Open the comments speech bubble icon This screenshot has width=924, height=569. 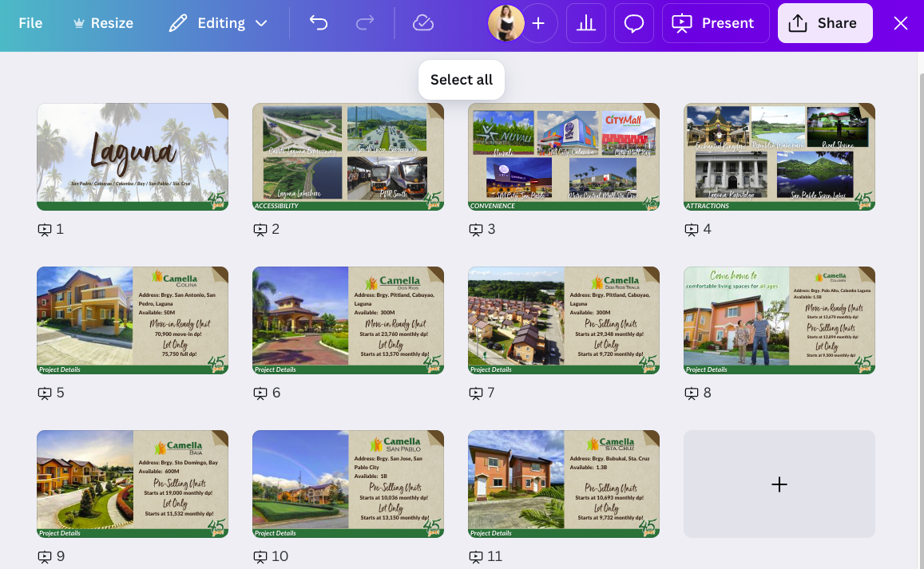tap(633, 23)
